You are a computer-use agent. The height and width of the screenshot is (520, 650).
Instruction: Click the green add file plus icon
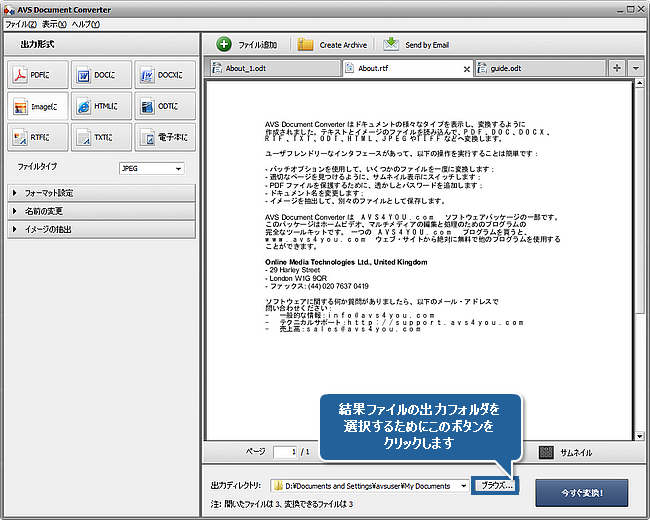pos(224,44)
